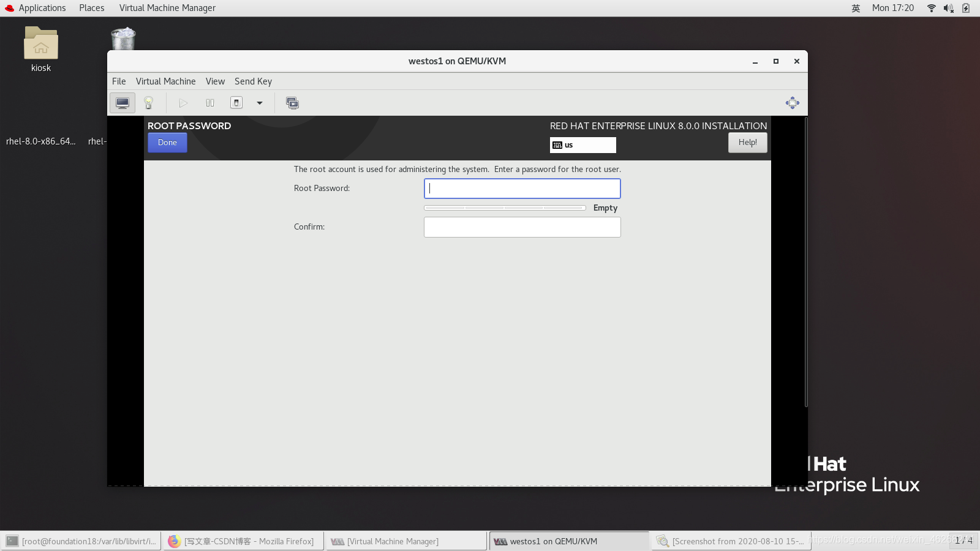Viewport: 980px width, 551px height.
Task: Click the VM console vertical scrollbar
Action: coord(806,262)
